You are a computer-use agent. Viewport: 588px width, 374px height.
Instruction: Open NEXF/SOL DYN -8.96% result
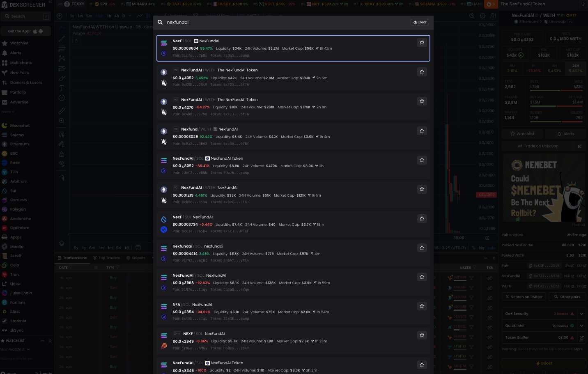293,341
